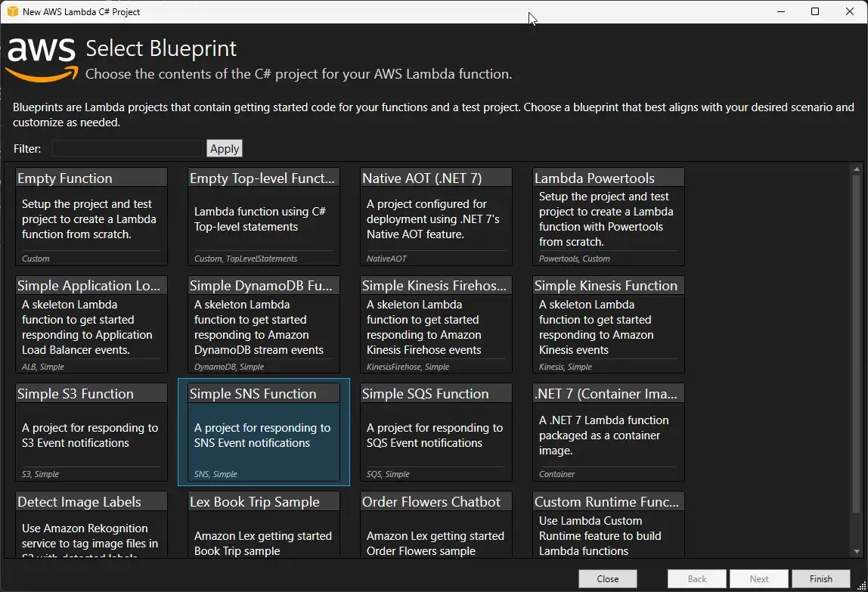
Task: Click Finish to create the project
Action: coord(821,578)
